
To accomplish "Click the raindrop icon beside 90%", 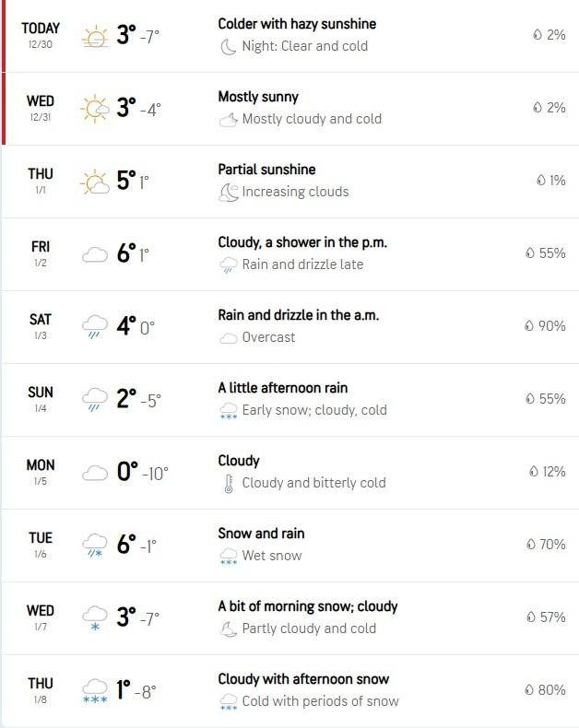I will (529, 326).
